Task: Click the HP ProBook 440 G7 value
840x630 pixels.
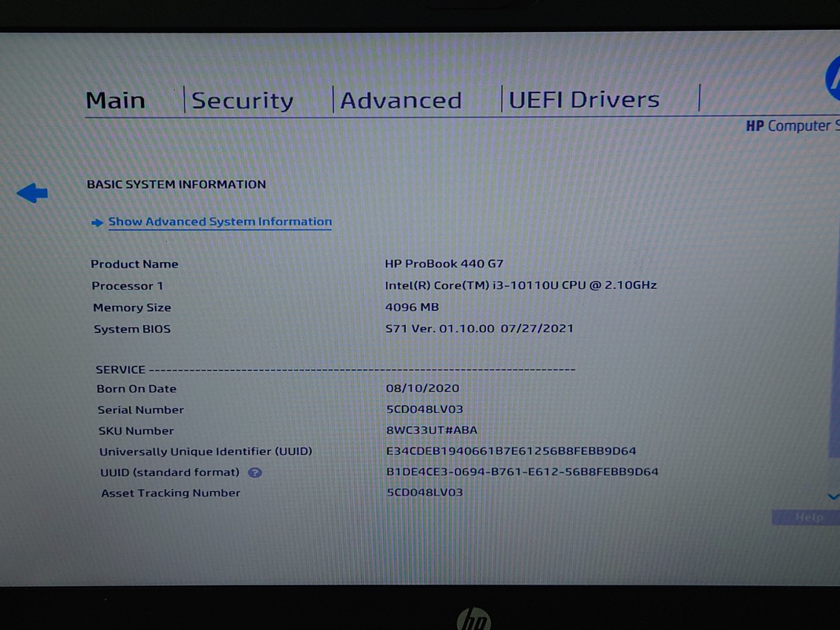Action: pyautogui.click(x=444, y=264)
